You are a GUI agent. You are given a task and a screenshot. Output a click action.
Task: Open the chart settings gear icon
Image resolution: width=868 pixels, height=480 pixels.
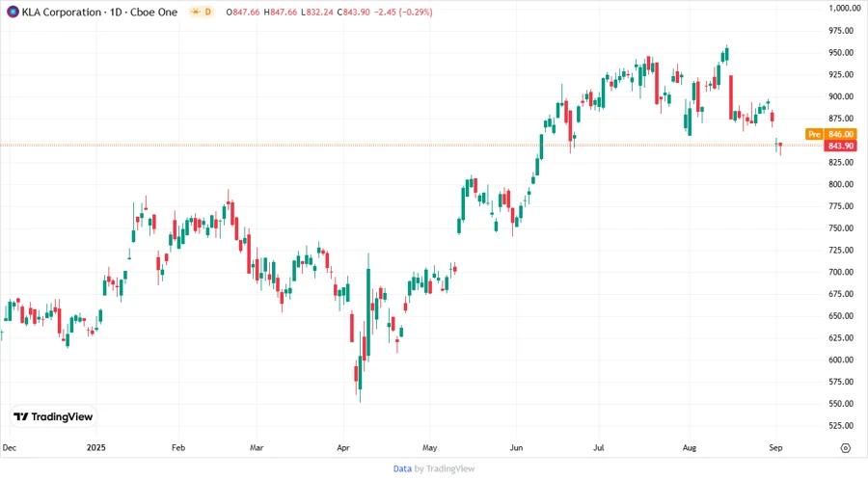click(x=845, y=448)
